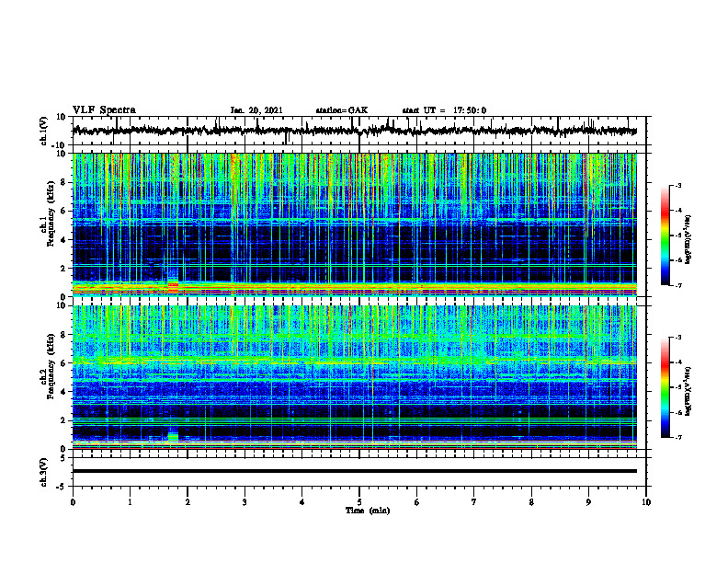This screenshot has height=563, width=728.
Task: Click the "4" kHz tick on ch.1 frequency axis
Action: 63,240
